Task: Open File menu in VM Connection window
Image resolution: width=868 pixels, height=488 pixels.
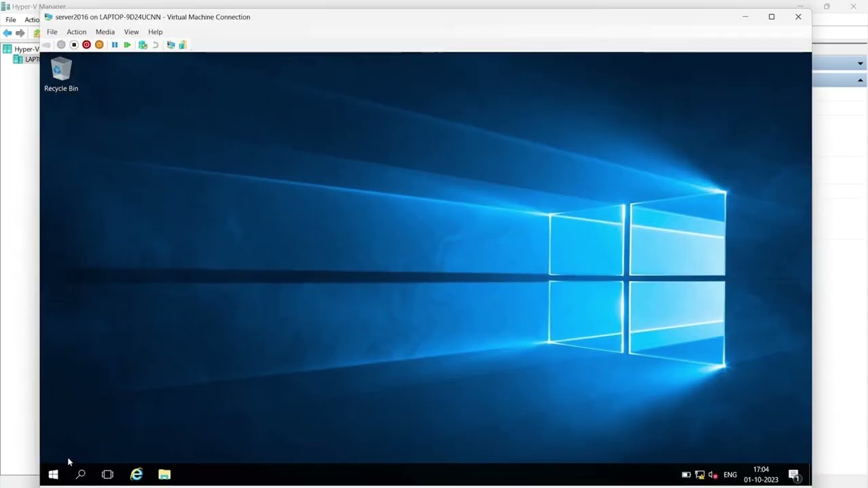Action: click(52, 32)
